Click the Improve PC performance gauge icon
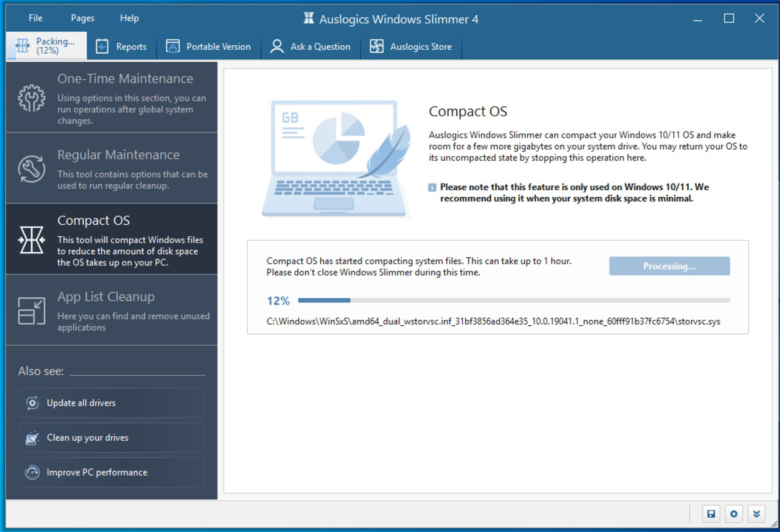780x532 pixels. [33, 472]
